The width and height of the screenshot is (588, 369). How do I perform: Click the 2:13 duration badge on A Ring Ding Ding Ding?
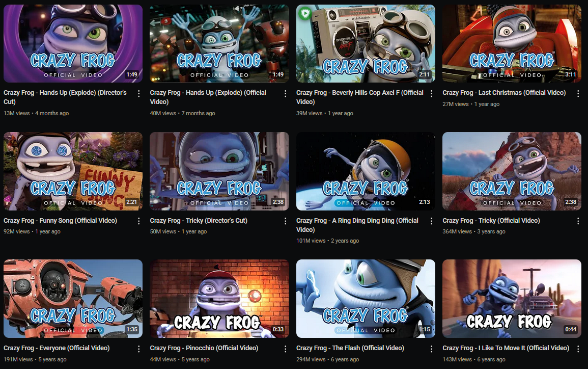[425, 202]
